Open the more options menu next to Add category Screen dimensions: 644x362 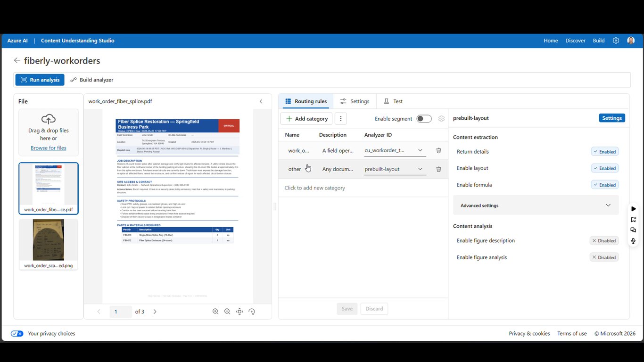click(341, 119)
